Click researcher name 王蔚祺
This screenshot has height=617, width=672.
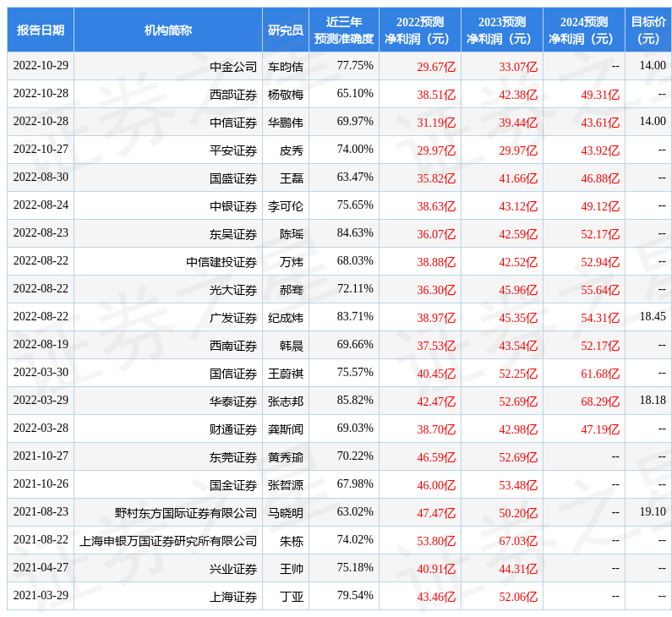(286, 374)
